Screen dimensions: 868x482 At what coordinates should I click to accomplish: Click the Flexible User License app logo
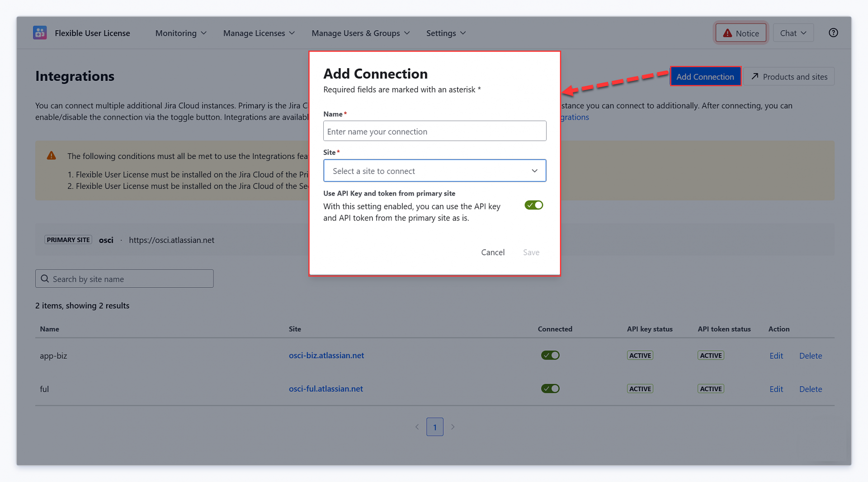coord(40,33)
